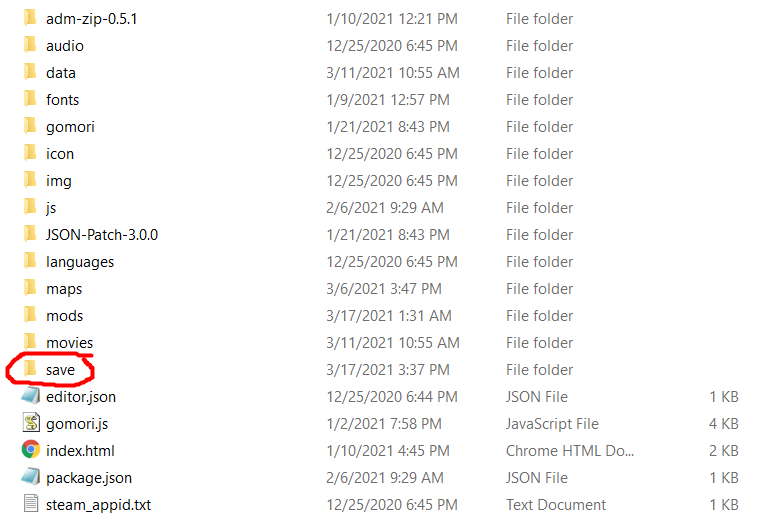Click the languages folder name
771x518 pixels.
coord(80,261)
